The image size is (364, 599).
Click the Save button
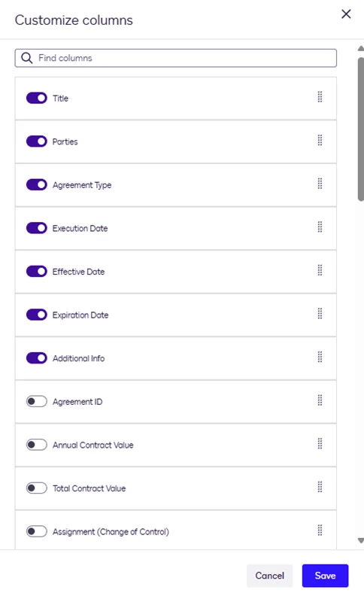[325, 576]
